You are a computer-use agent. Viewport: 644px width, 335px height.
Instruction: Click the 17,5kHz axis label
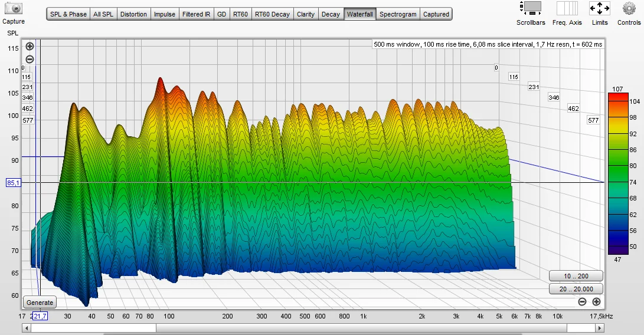(x=601, y=316)
